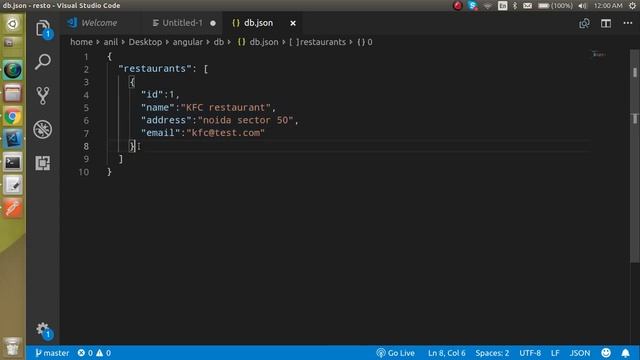Viewport: 640px width, 360px height.
Task: Click the "id" key on line 4
Action: [x=152, y=94]
